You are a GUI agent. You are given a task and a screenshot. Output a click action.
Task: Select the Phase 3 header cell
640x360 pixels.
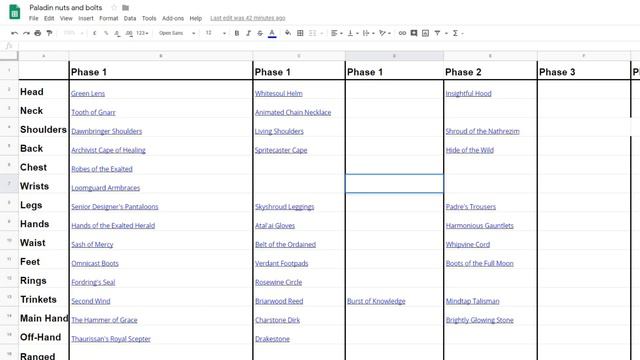(584, 70)
